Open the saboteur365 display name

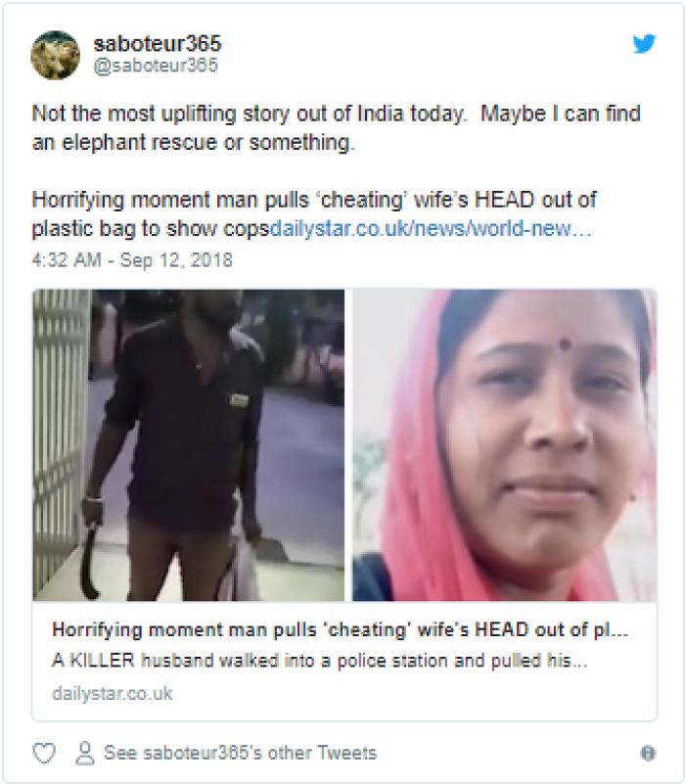(157, 44)
